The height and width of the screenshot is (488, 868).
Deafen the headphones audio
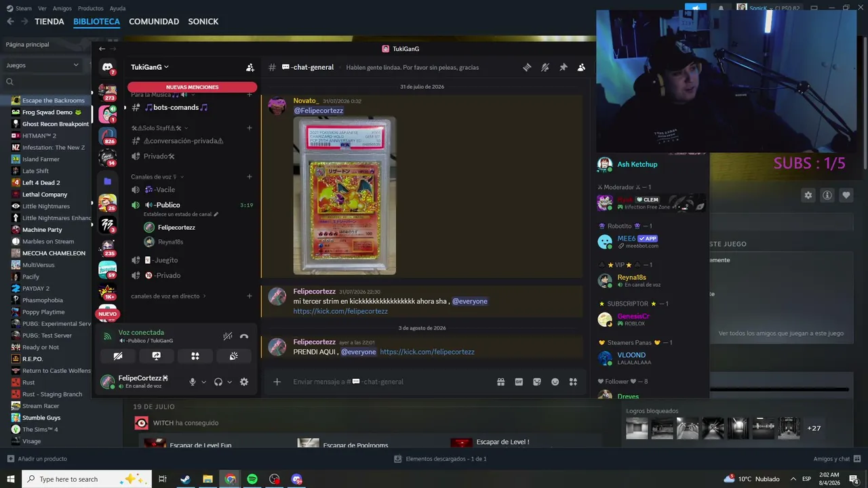pos(218,382)
